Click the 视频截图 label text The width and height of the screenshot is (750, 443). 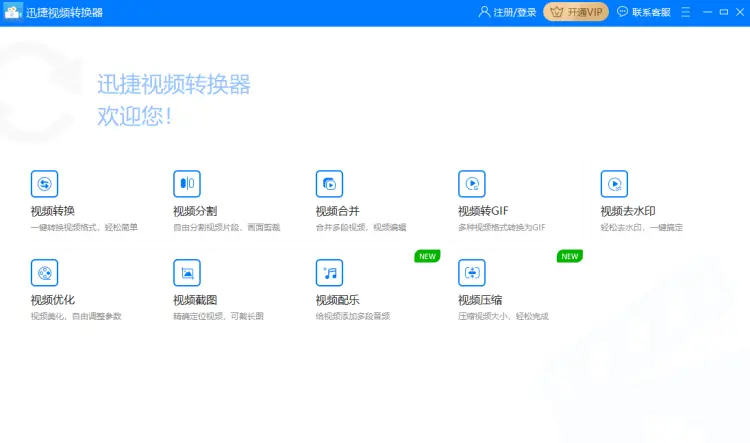(x=195, y=300)
